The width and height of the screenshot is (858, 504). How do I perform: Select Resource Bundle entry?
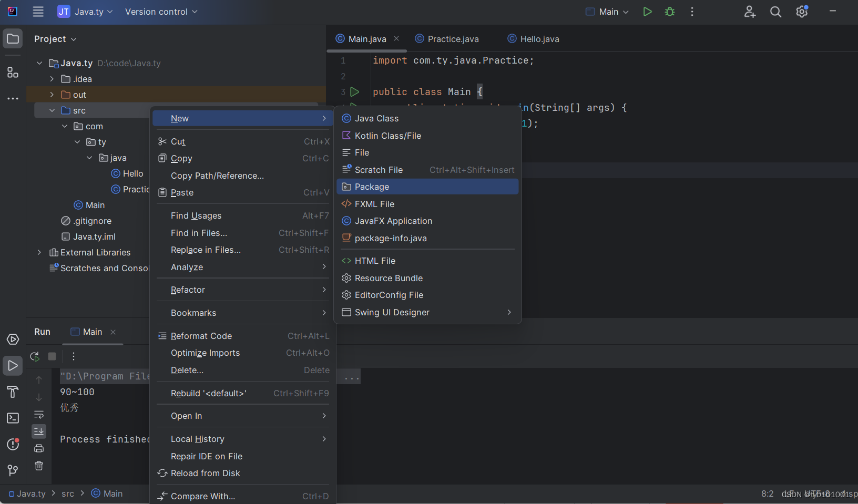point(427,278)
